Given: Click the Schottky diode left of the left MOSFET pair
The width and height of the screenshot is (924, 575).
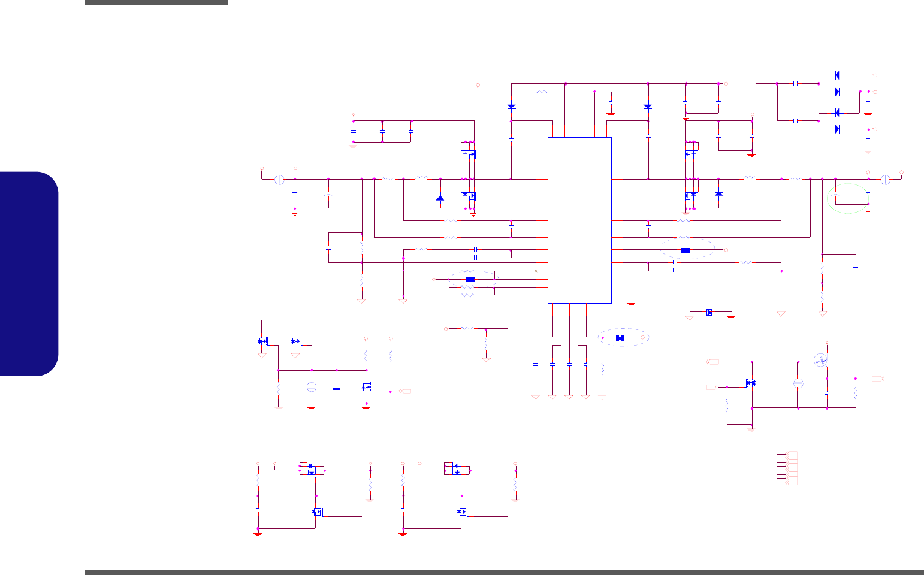Looking at the screenshot, I should 440,198.
